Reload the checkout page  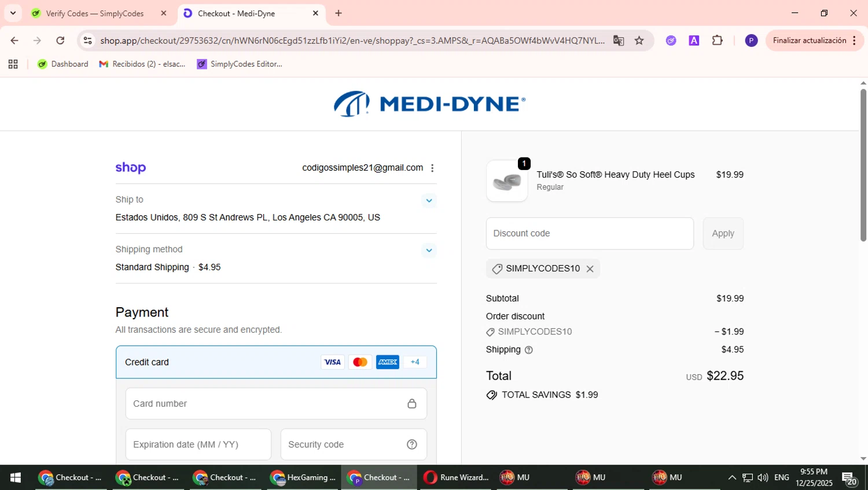click(x=60, y=40)
